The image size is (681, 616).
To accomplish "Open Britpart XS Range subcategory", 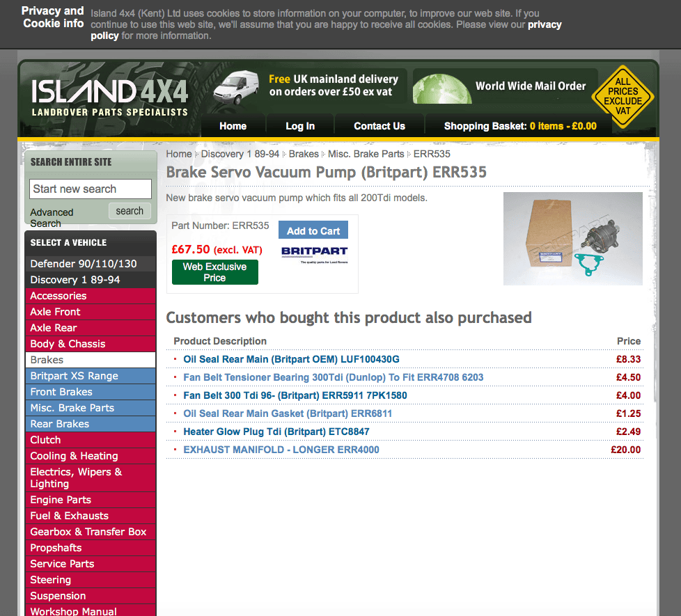I will tap(91, 376).
